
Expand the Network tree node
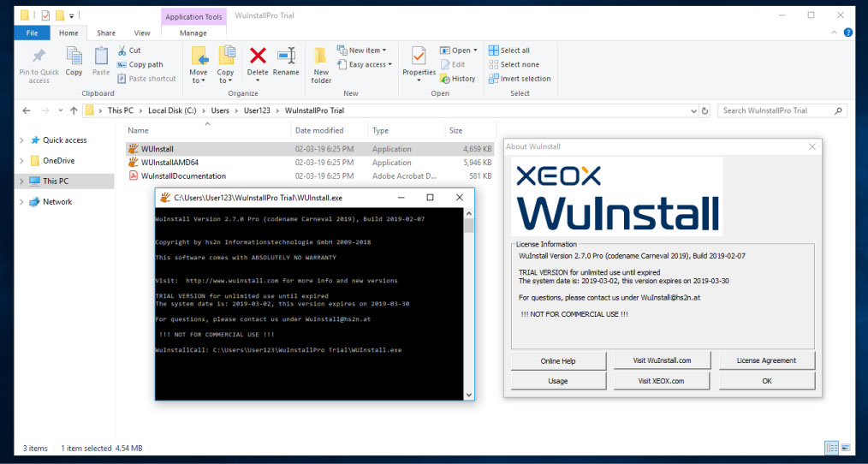coord(21,202)
